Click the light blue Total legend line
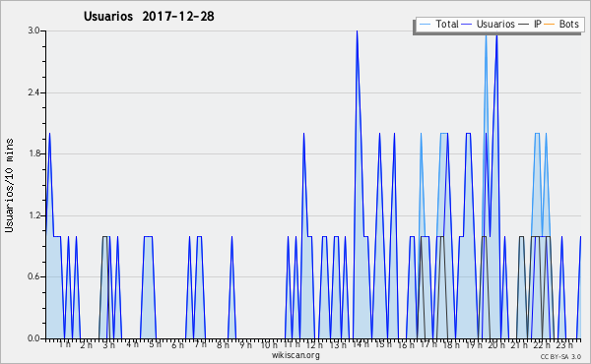Viewport: 591px width, 364px height. [425, 25]
